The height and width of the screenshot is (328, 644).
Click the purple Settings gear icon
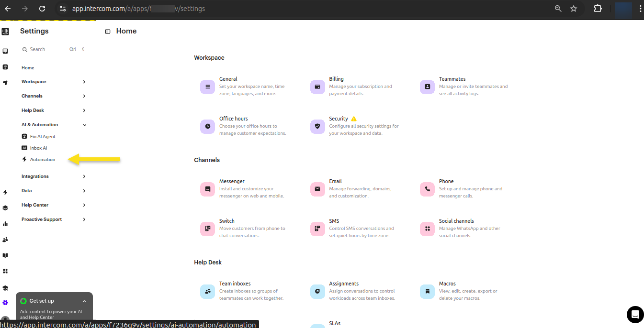tap(5, 303)
